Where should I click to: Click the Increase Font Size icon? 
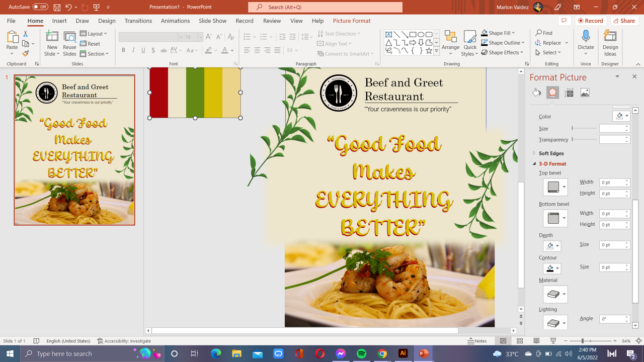[x=209, y=37]
